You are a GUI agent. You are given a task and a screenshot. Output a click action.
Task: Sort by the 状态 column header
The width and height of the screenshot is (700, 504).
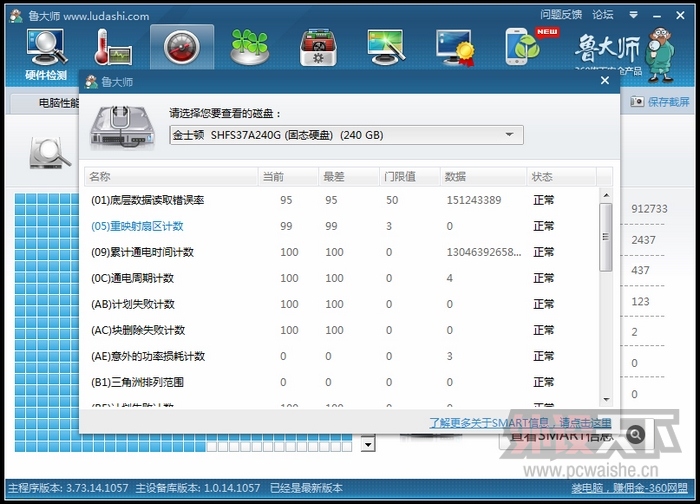(x=561, y=177)
